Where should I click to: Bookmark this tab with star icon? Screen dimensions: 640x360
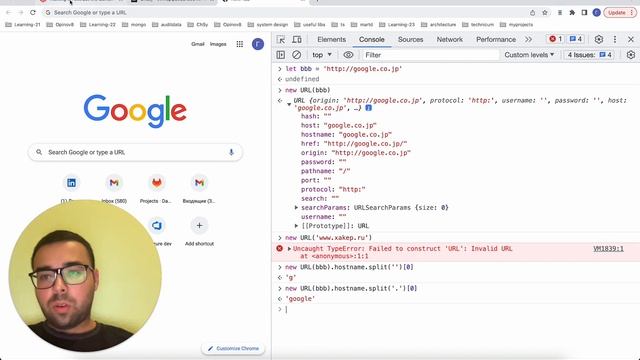coord(544,13)
